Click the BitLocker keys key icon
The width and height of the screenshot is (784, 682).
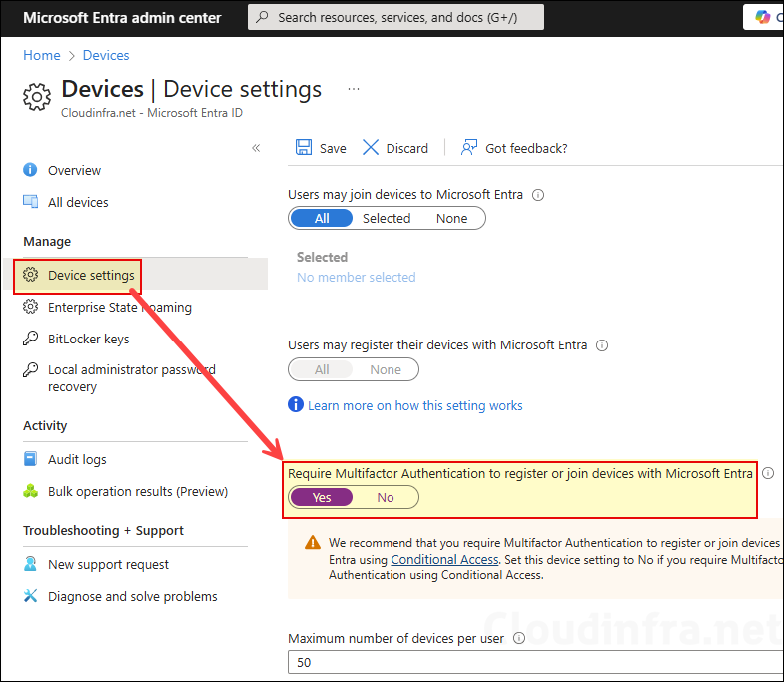(x=31, y=340)
